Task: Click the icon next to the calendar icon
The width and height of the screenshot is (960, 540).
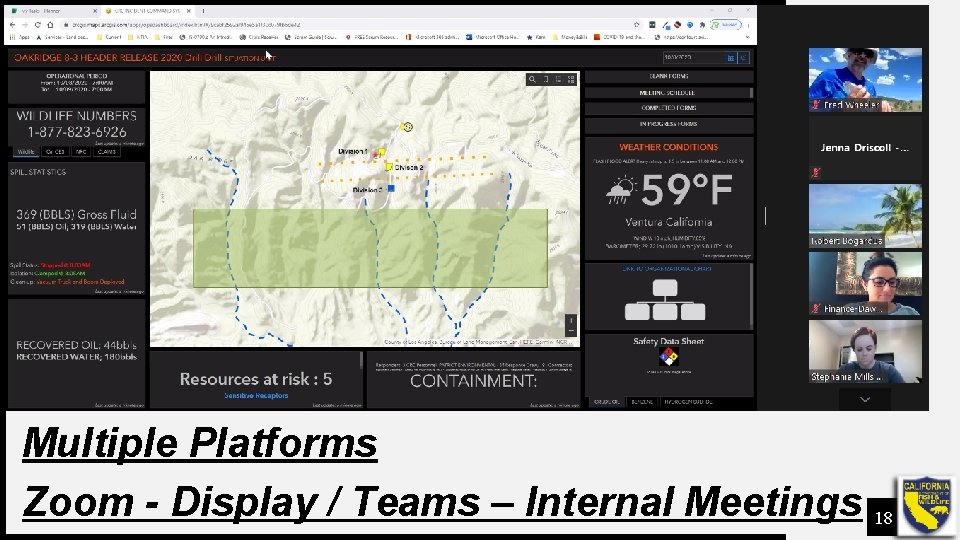Action: pyautogui.click(x=743, y=58)
